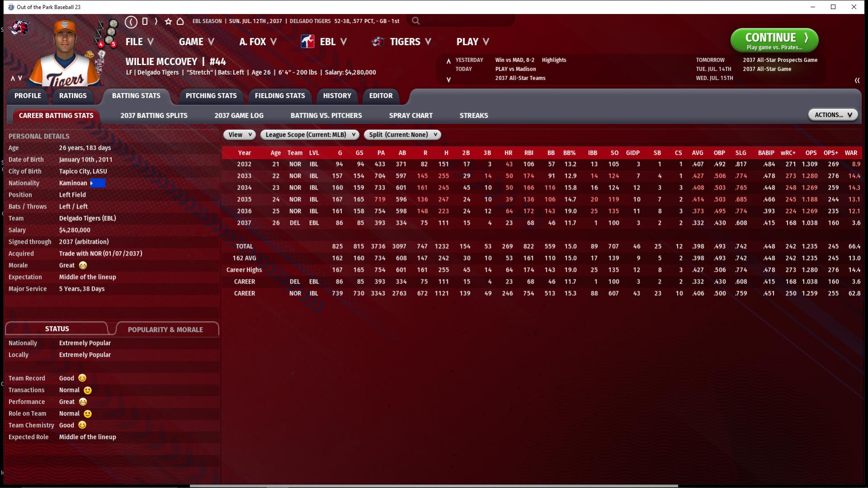This screenshot has height=488, width=868.
Task: Open the Fielding Stats tab
Action: [x=280, y=95]
